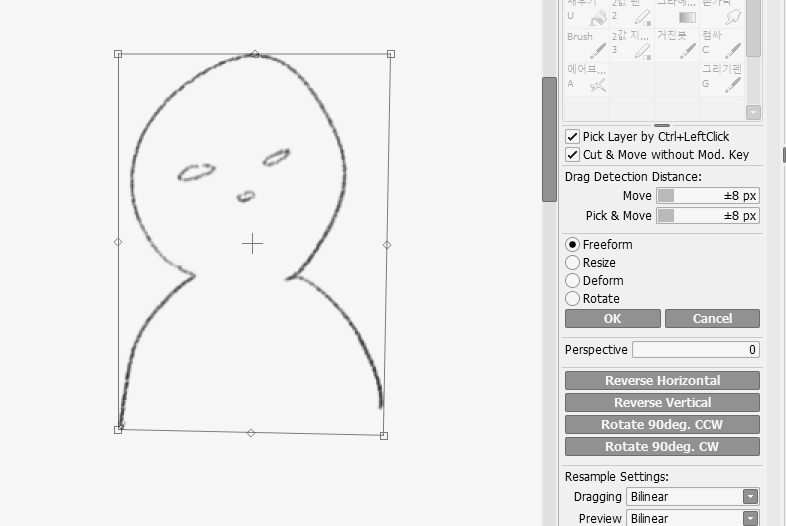Cancel the transform
Viewport: 786px width, 526px height.
pyautogui.click(x=712, y=318)
